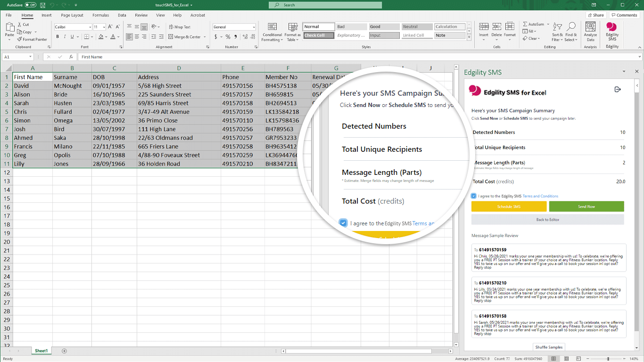Decrease the font size
This screenshot has width=644, height=362.
click(x=117, y=27)
